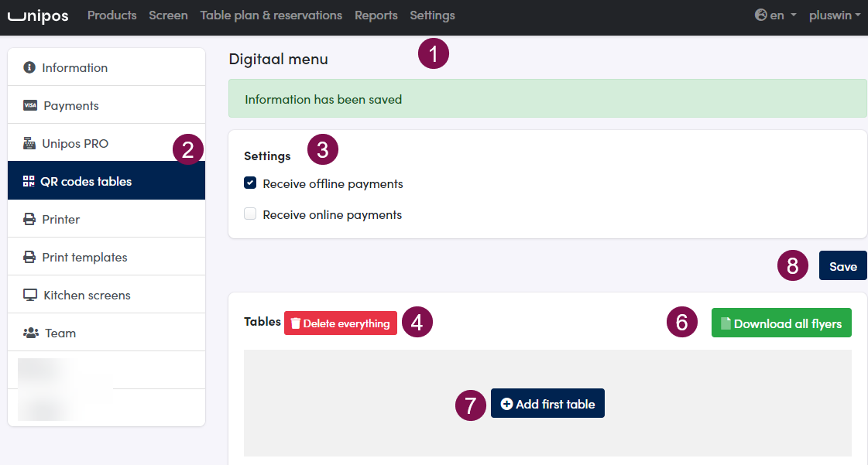Click the Digitaal menu heading

click(x=279, y=59)
